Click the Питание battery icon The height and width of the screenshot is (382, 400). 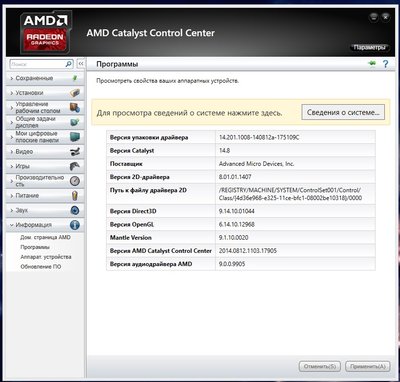click(x=75, y=195)
